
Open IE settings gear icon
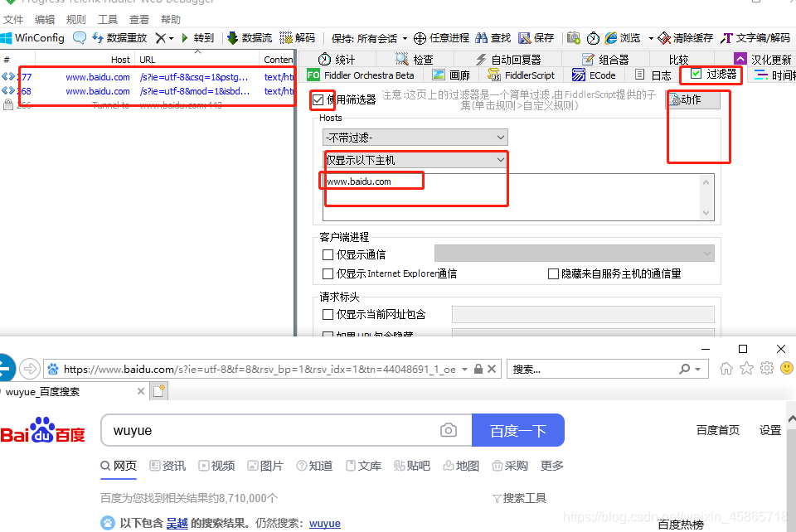coord(767,369)
